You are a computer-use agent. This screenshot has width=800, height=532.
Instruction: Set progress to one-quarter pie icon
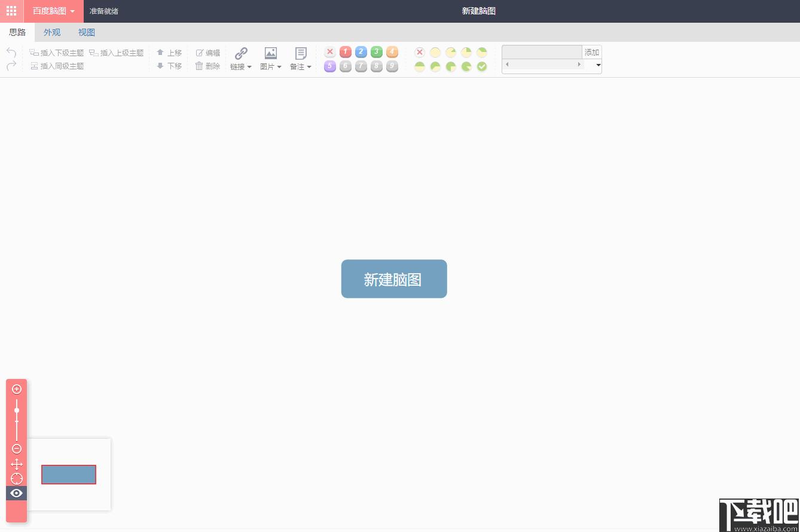(x=466, y=53)
